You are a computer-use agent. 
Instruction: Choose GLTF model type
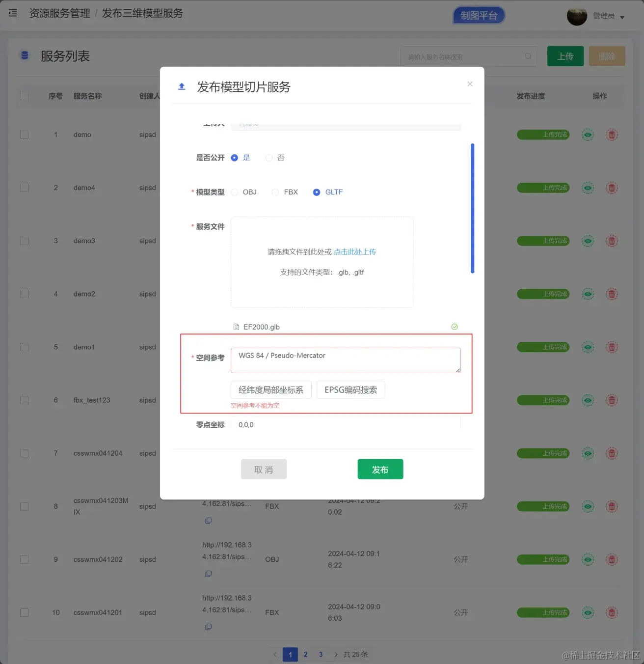[328, 192]
